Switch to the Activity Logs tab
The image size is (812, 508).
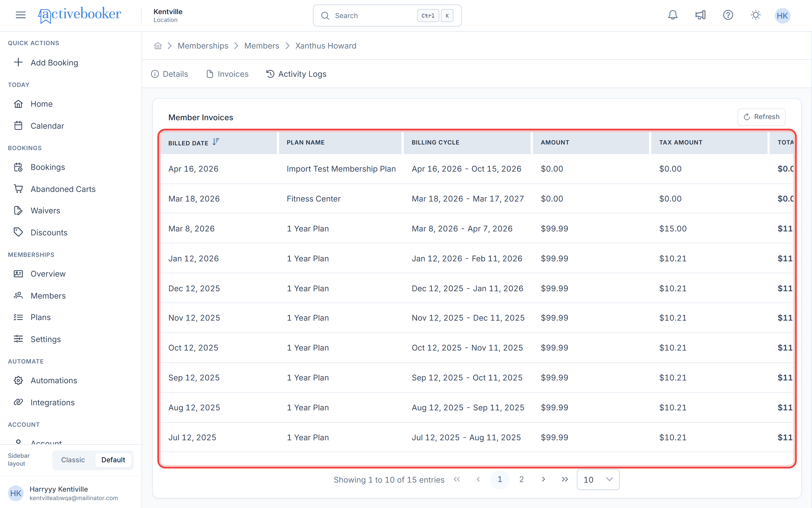click(296, 74)
